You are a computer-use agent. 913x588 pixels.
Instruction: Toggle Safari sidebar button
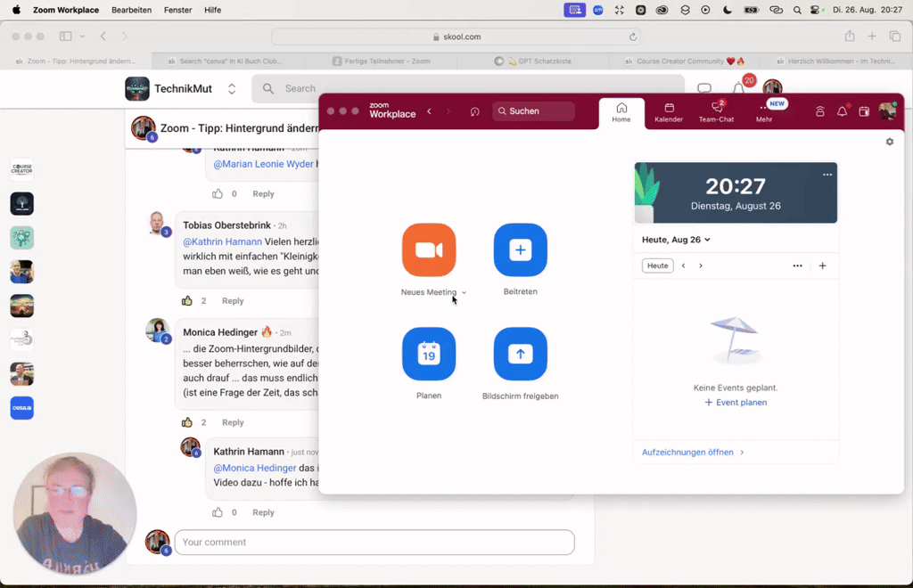pyautogui.click(x=65, y=36)
